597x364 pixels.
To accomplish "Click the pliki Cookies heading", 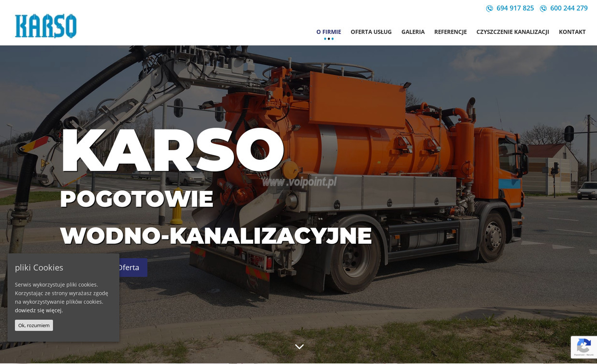I will [x=39, y=267].
